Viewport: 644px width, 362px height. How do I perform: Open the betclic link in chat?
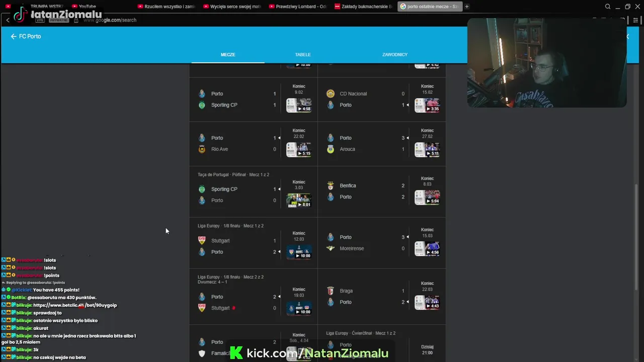coord(75,305)
